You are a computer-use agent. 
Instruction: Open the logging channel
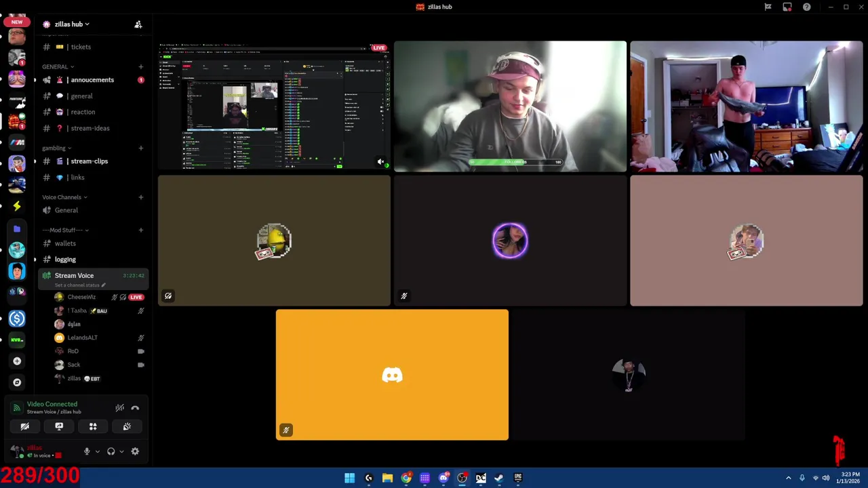(94, 260)
